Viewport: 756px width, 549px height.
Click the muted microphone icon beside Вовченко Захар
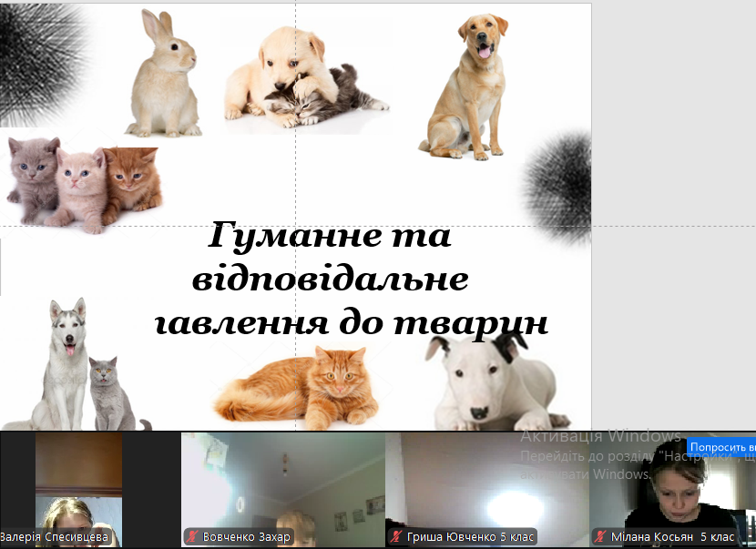coord(192,537)
